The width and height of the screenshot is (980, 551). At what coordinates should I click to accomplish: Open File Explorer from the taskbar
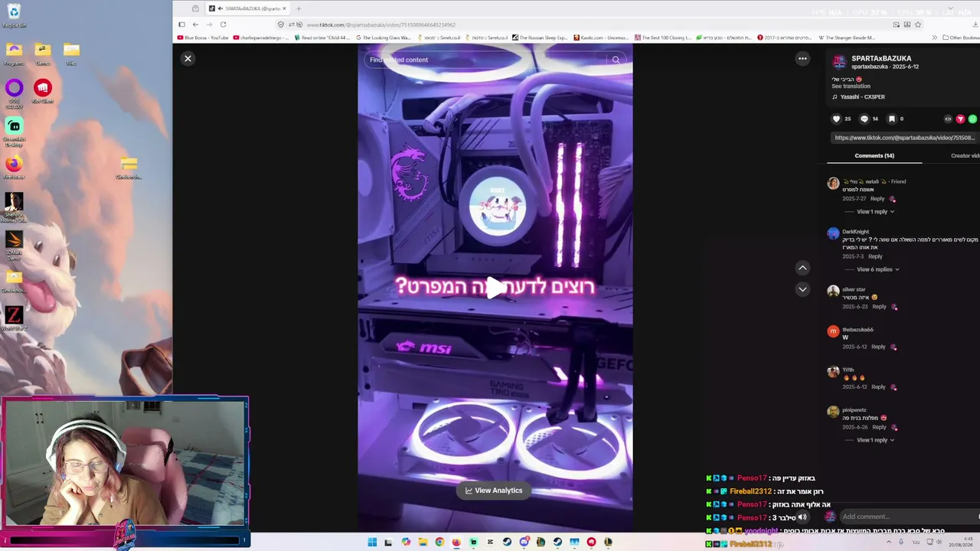(423, 542)
